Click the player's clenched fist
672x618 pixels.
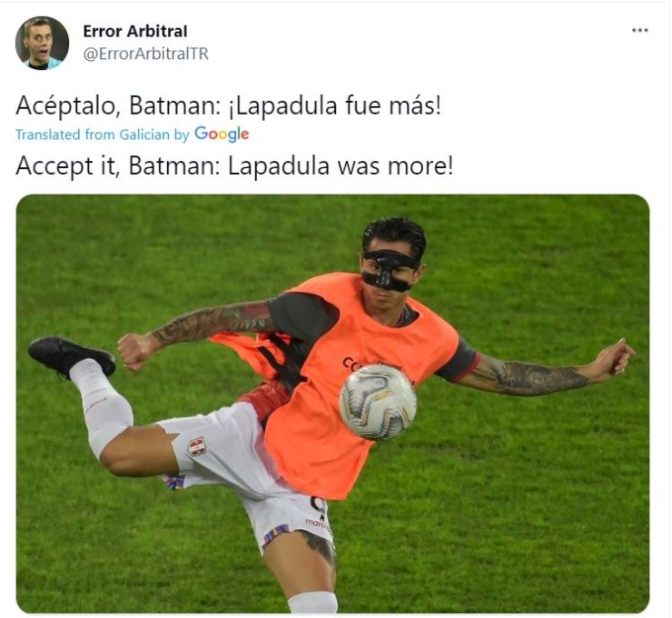tap(135, 351)
